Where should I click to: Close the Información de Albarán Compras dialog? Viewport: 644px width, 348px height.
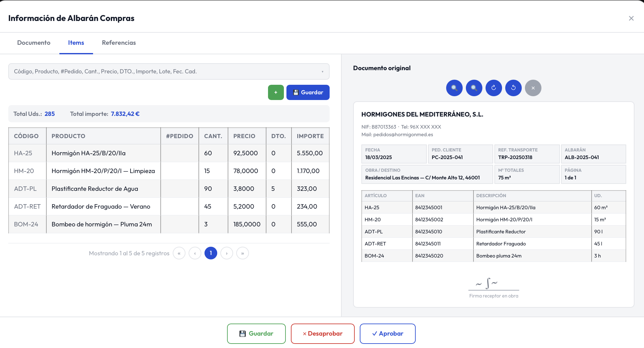(x=631, y=18)
